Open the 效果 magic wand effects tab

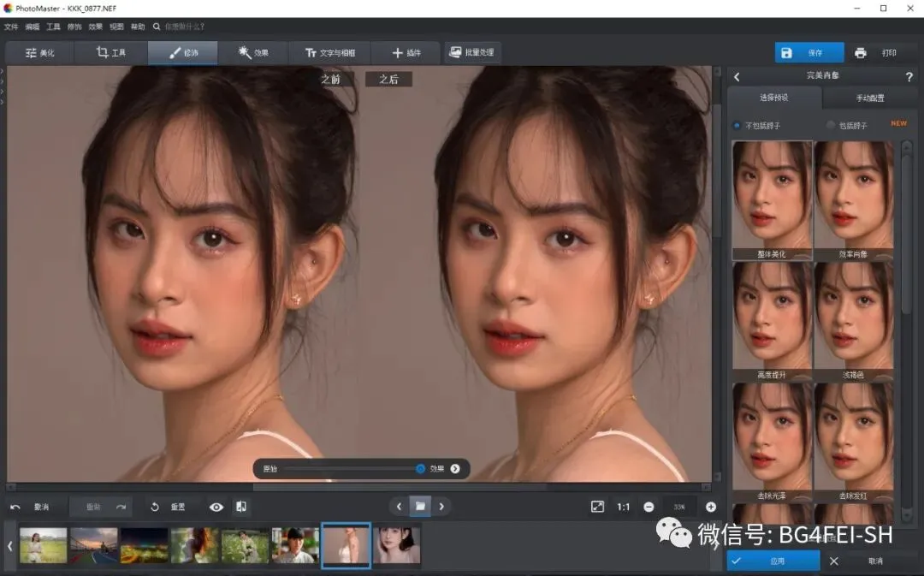click(253, 52)
